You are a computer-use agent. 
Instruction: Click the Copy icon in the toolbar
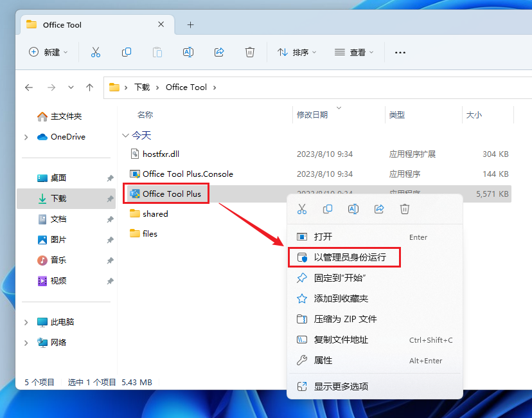127,52
